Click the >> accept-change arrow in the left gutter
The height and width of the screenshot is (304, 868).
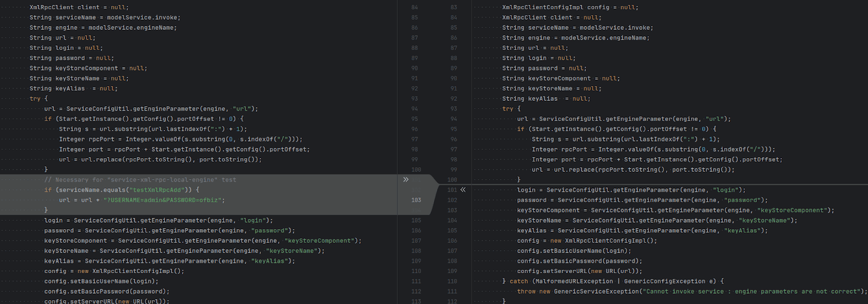click(406, 180)
